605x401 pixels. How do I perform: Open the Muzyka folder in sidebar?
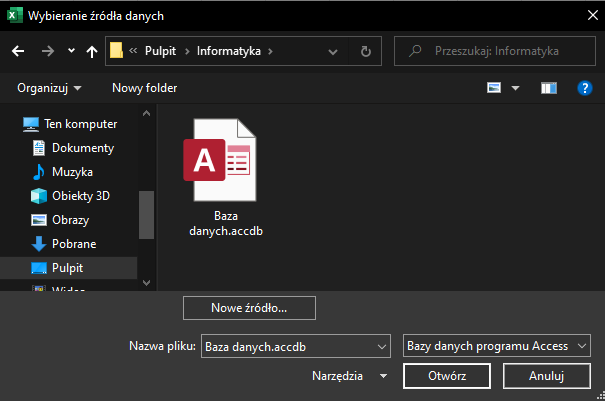pos(71,171)
